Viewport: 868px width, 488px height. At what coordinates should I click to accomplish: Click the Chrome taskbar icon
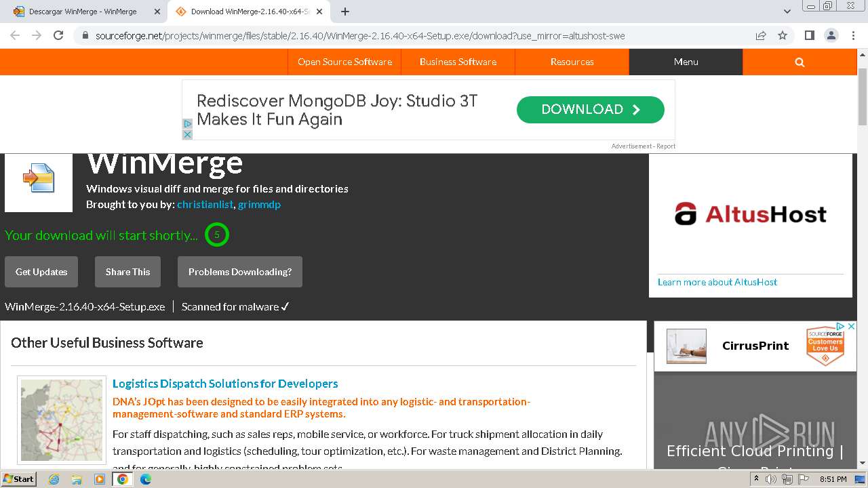click(123, 479)
